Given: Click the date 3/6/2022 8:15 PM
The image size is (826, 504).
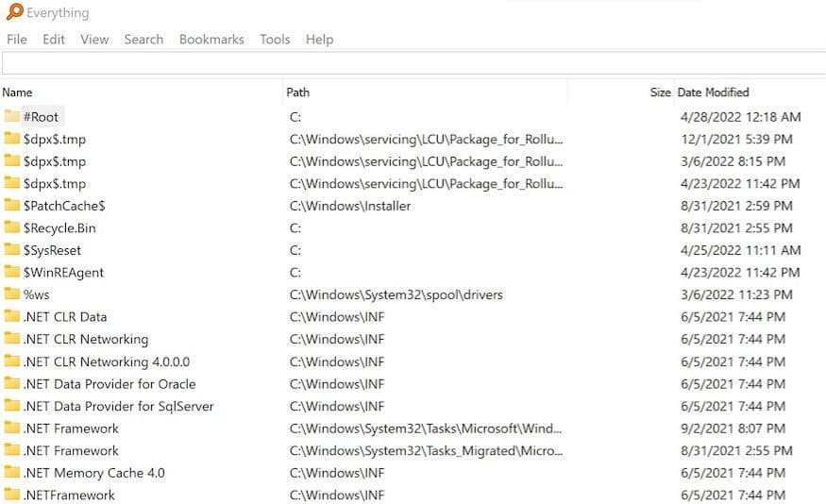Looking at the screenshot, I should 733,161.
